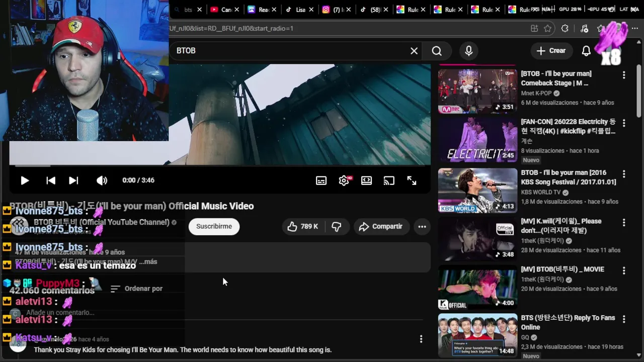This screenshot has height=362, width=644.
Task: Open options for the BTOB MOVIE video
Action: 624,270
